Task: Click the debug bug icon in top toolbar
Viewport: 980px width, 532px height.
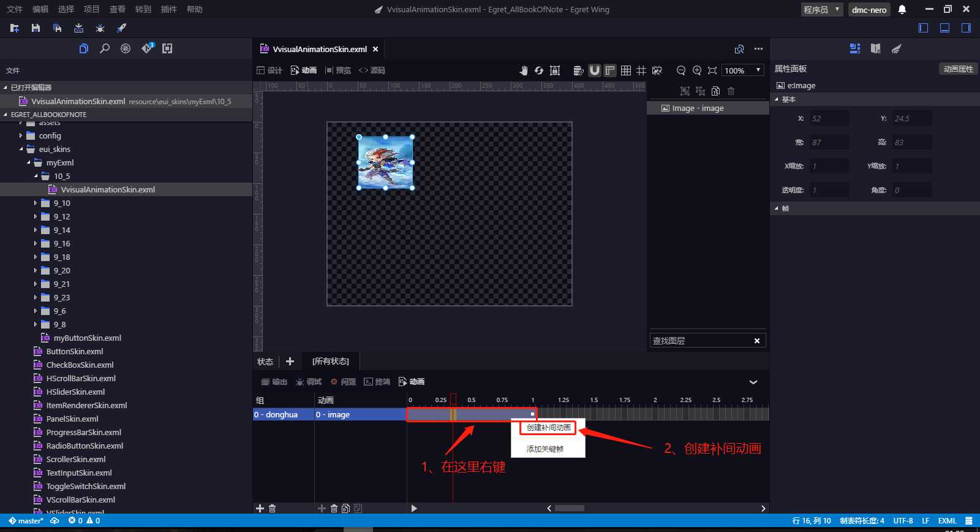Action: [x=100, y=28]
